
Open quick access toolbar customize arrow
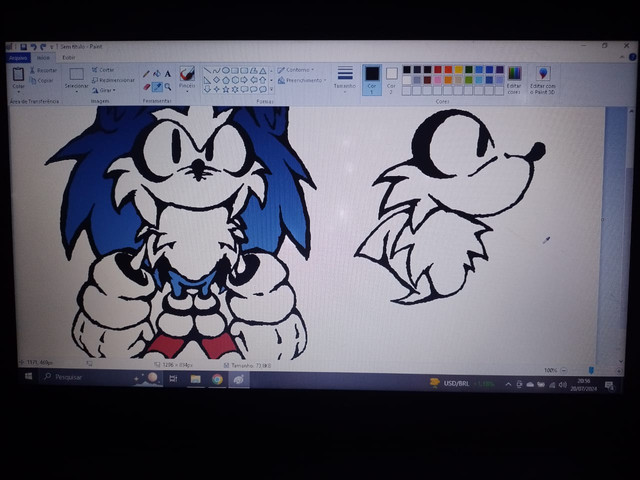point(52,47)
